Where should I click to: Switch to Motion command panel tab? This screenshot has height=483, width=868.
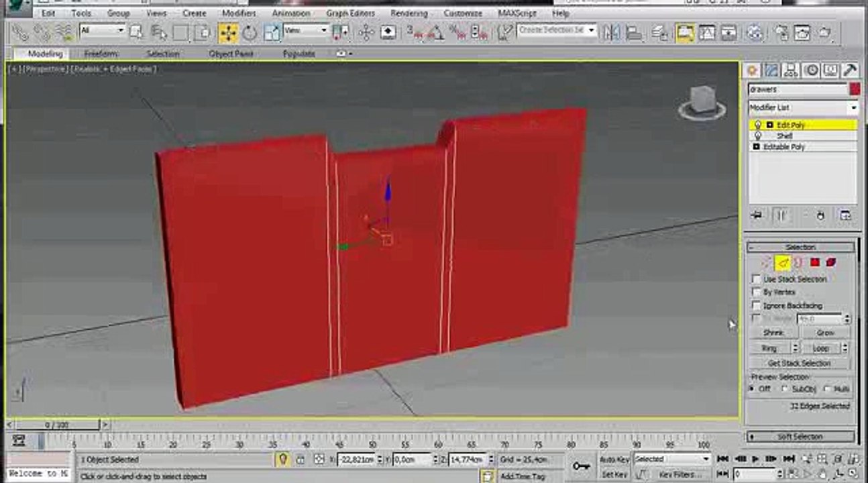[x=811, y=70]
